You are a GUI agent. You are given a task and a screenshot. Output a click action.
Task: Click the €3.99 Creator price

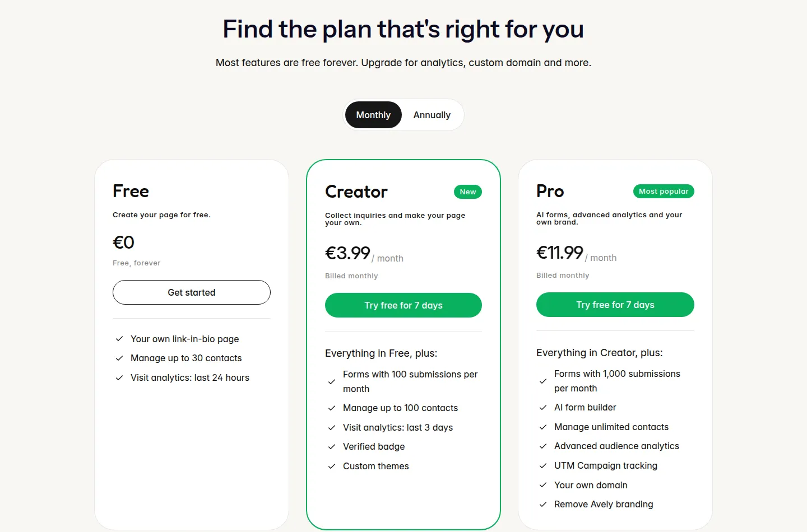[x=348, y=253]
